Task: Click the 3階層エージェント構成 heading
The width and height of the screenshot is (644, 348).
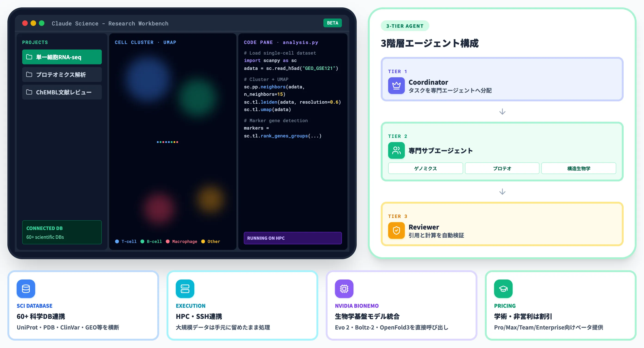Action: coord(430,43)
